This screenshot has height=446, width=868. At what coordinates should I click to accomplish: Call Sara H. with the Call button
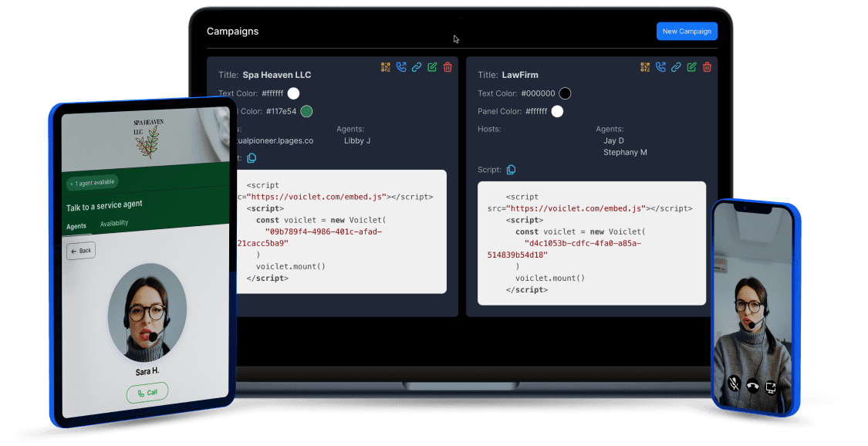[x=147, y=393]
